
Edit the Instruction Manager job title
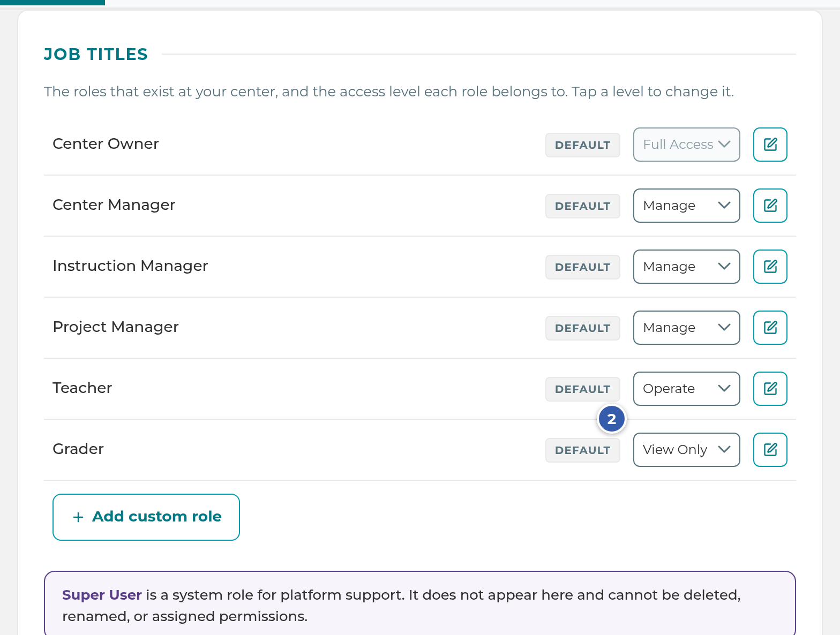(x=770, y=267)
